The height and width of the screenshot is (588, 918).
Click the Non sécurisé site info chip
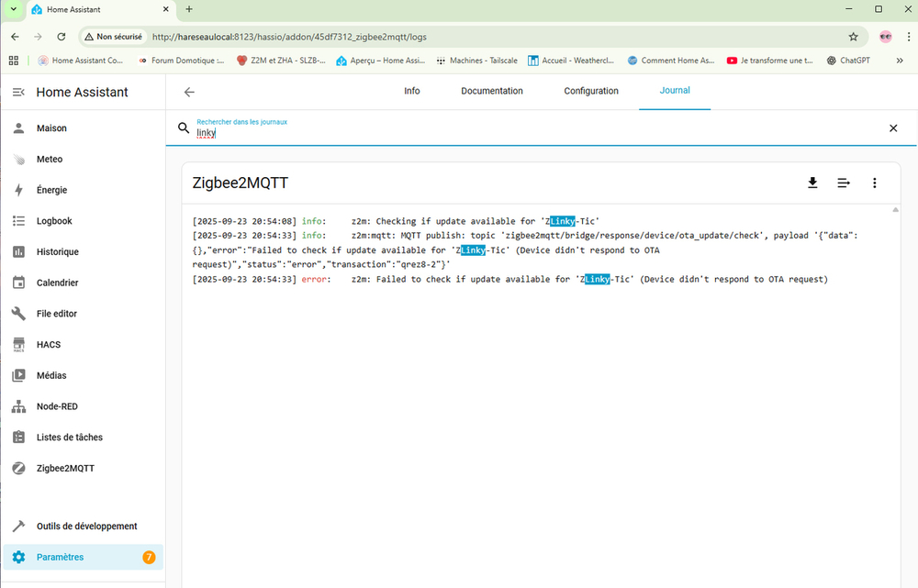(113, 37)
